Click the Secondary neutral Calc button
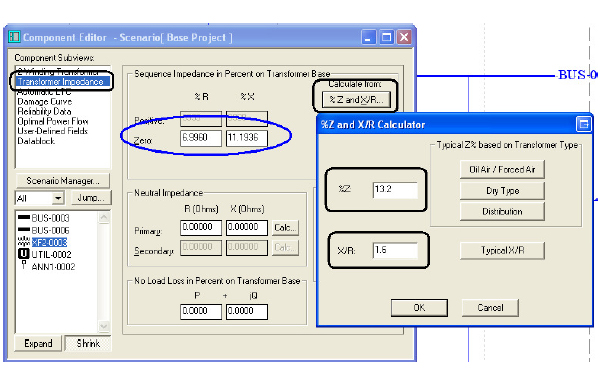The height and width of the screenshot is (368, 603). (285, 248)
